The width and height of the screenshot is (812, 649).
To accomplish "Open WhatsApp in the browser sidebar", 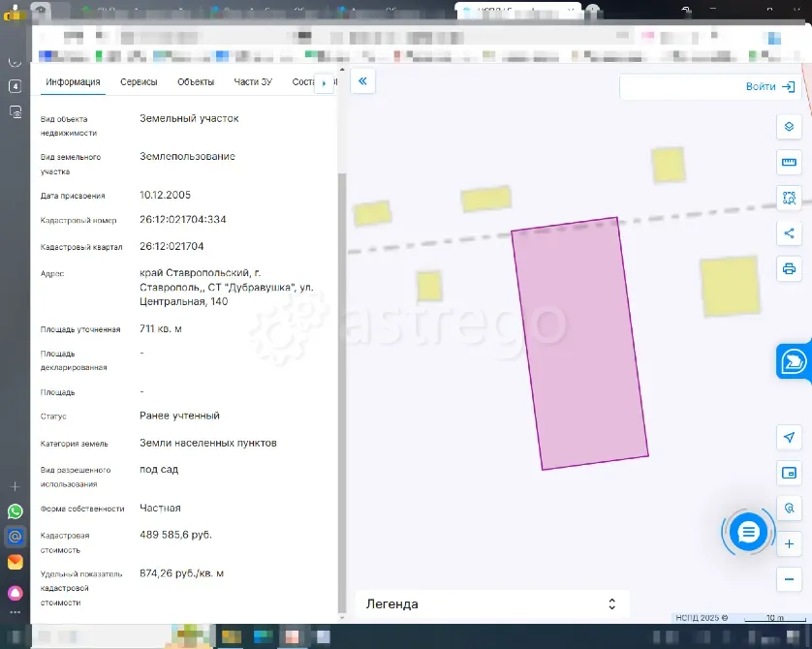I will click(x=15, y=510).
